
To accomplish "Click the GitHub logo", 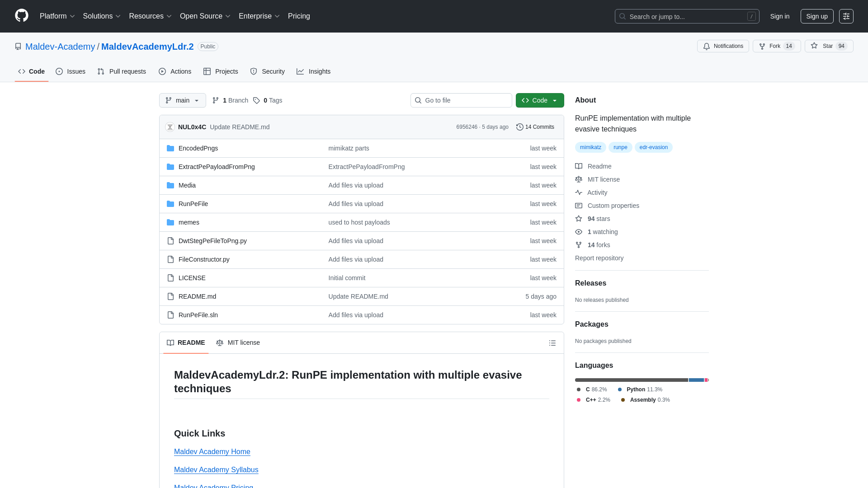I will (x=21, y=16).
